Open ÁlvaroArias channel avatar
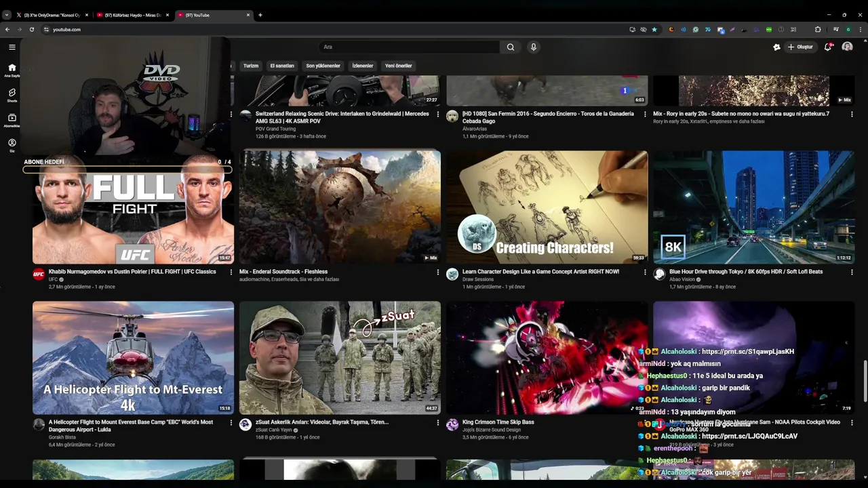The width and height of the screenshot is (868, 488). click(x=452, y=116)
